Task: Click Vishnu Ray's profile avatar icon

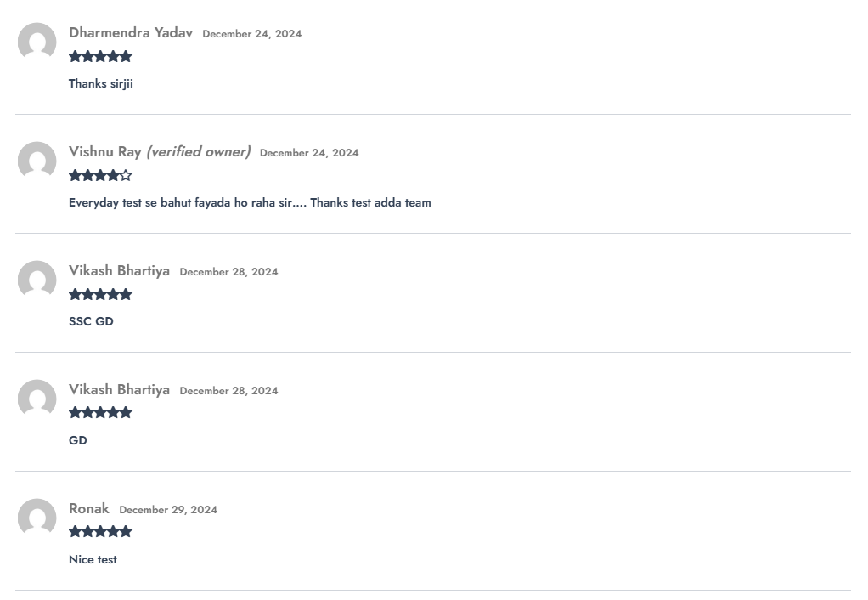Action: point(37,161)
